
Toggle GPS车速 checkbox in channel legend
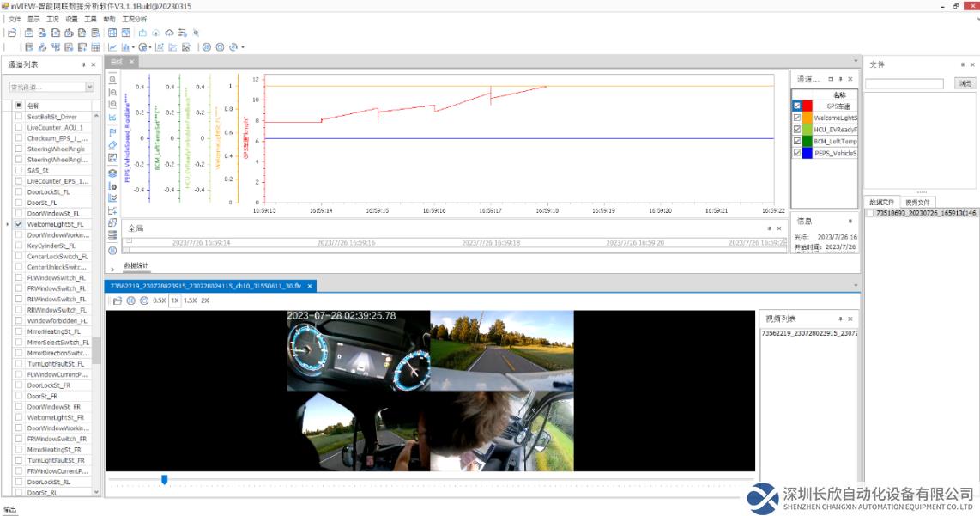796,106
